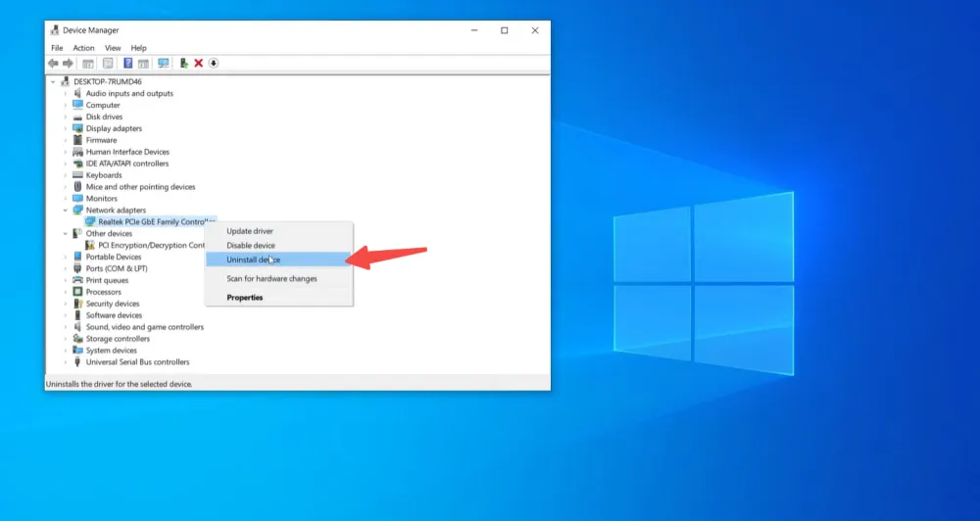The image size is (980, 521).
Task: Select the "Ports (COM & LPT)" label
Action: pyautogui.click(x=117, y=268)
